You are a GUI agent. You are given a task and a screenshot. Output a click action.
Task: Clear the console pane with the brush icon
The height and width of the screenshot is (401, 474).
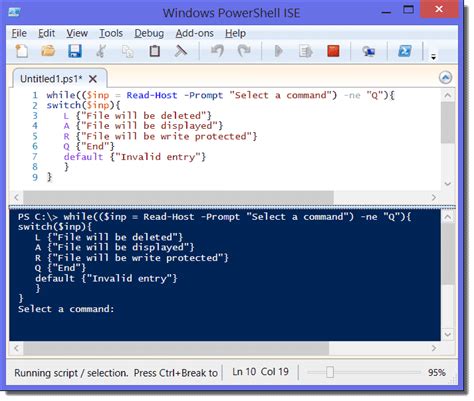tap(181, 51)
